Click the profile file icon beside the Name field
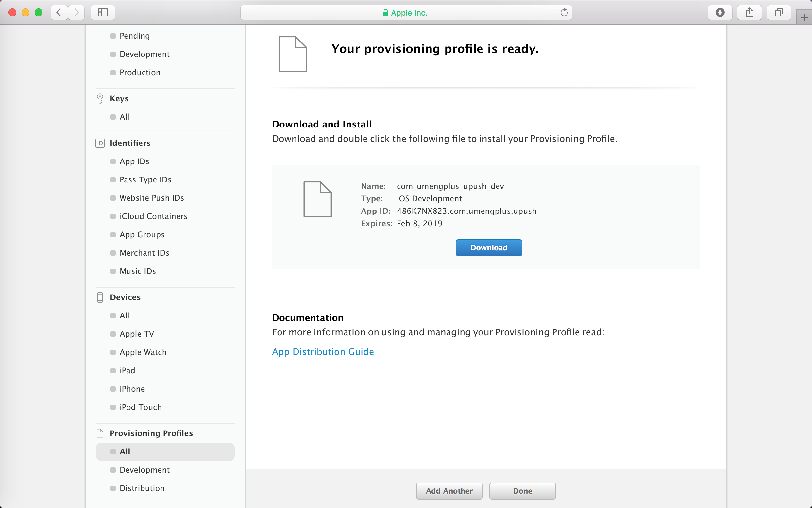812x508 pixels. click(317, 199)
